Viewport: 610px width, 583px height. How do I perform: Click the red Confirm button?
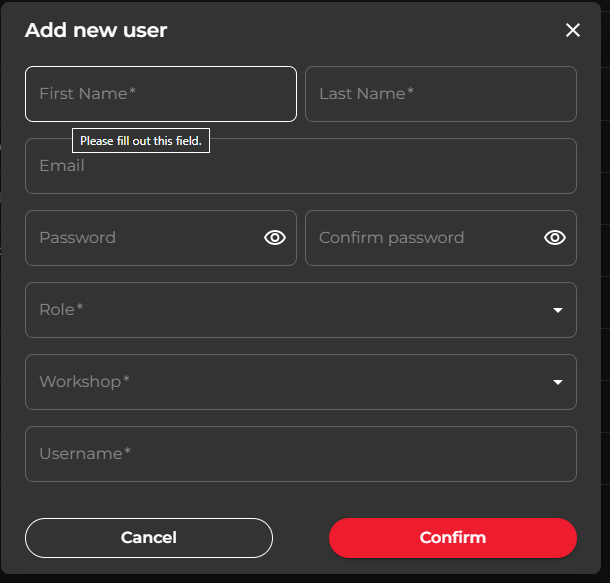(x=453, y=538)
